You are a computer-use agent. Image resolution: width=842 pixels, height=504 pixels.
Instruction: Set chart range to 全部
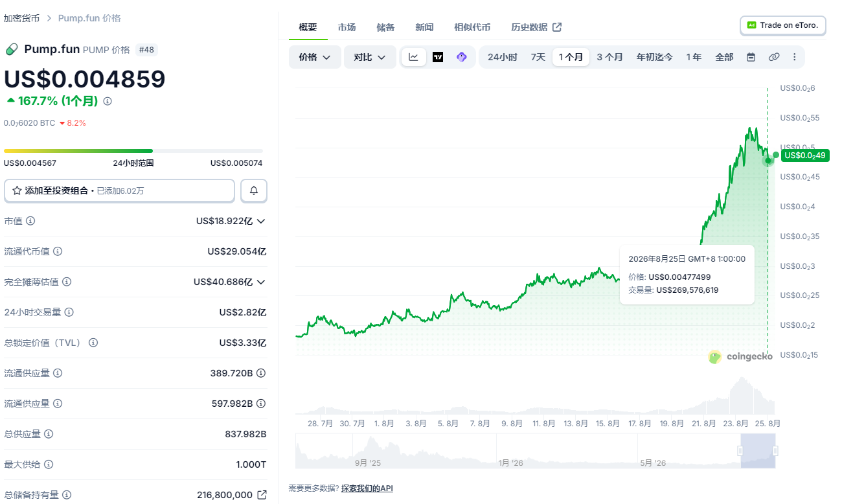point(724,57)
